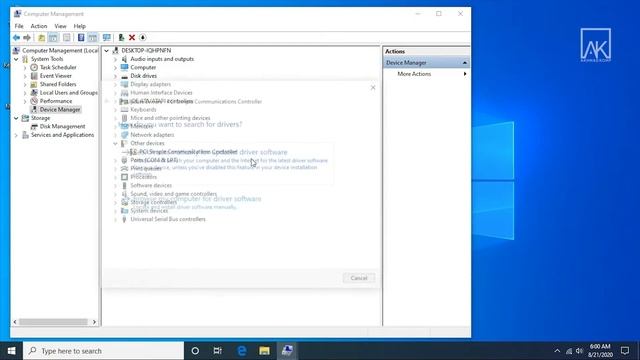Open Properties from the toolbar icon

[67, 38]
